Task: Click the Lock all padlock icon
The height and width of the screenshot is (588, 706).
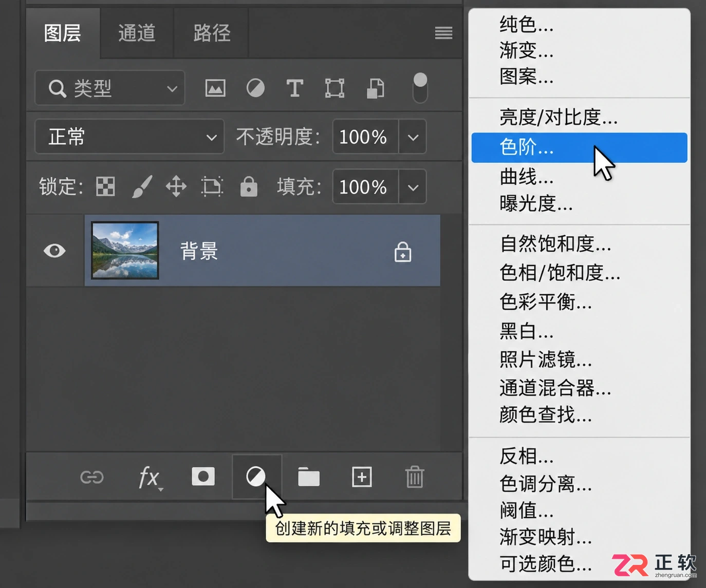Action: click(249, 186)
